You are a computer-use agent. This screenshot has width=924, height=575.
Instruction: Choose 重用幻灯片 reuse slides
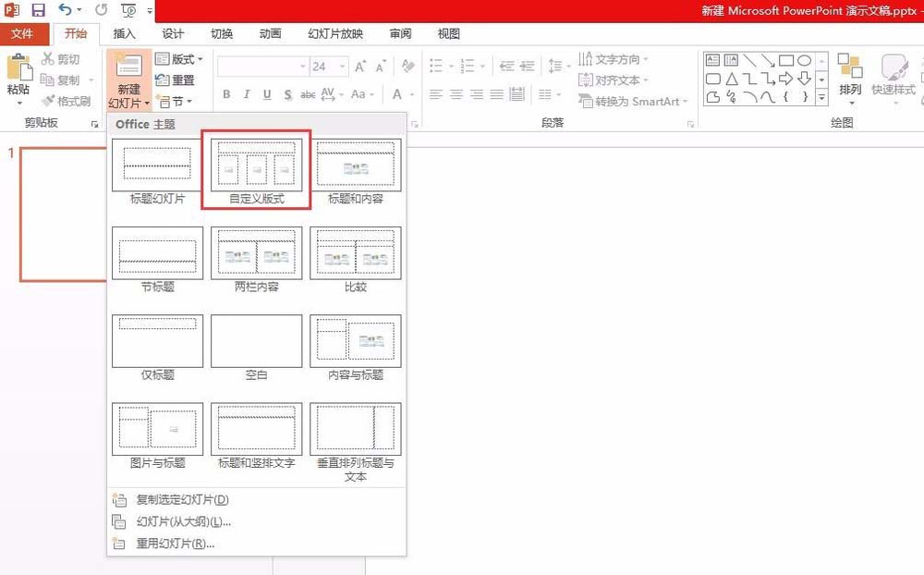coord(256,544)
